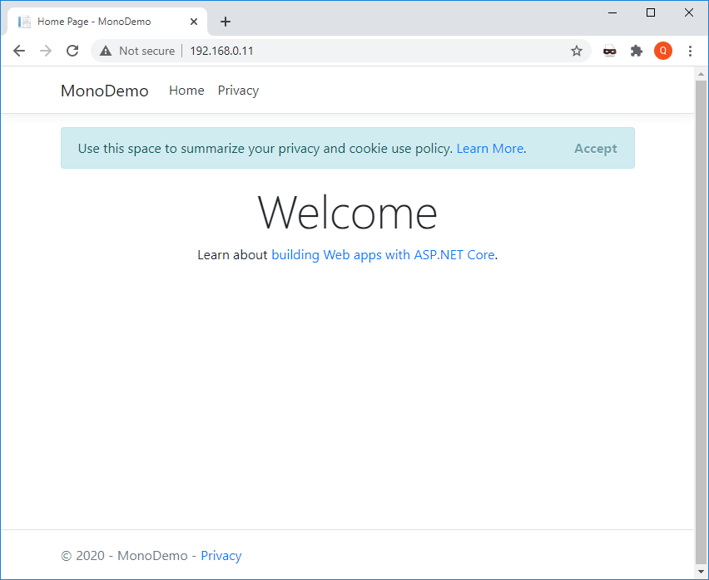Close the Home Page - MonoDemo tab
709x580 pixels.
[194, 21]
